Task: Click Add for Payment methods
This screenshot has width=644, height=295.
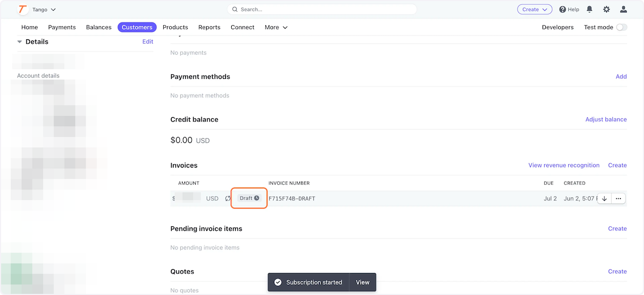Action: [621, 76]
